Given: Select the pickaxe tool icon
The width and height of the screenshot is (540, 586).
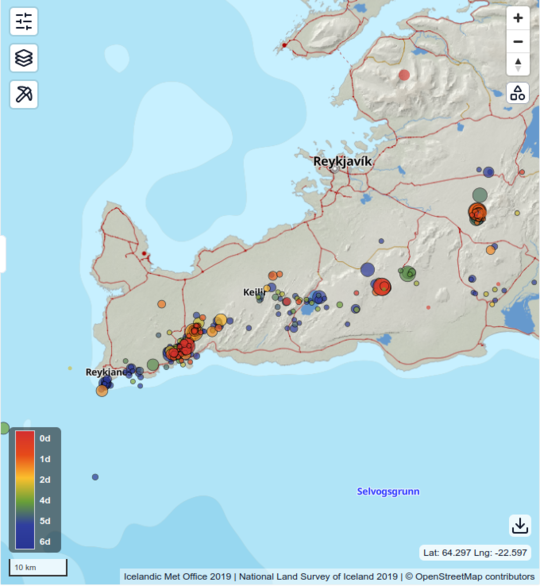Looking at the screenshot, I should point(24,94).
